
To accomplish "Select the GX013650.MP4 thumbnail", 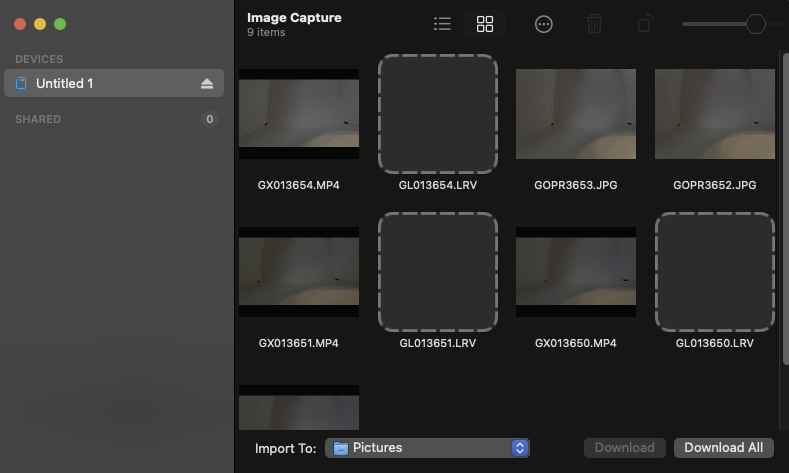I will coord(576,272).
